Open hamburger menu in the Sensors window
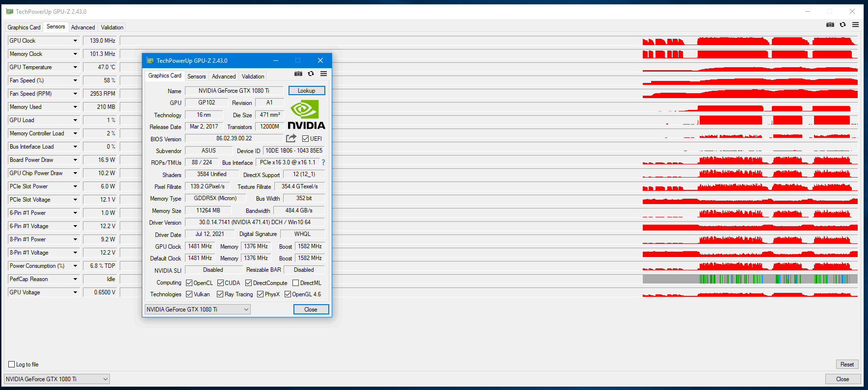The image size is (868, 390). [x=856, y=25]
